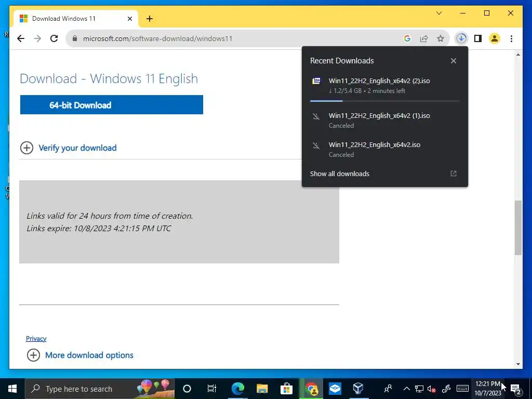Viewport: 532px width, 399px height.
Task: Select the Download Windows 11 tab
Action: pos(75,19)
